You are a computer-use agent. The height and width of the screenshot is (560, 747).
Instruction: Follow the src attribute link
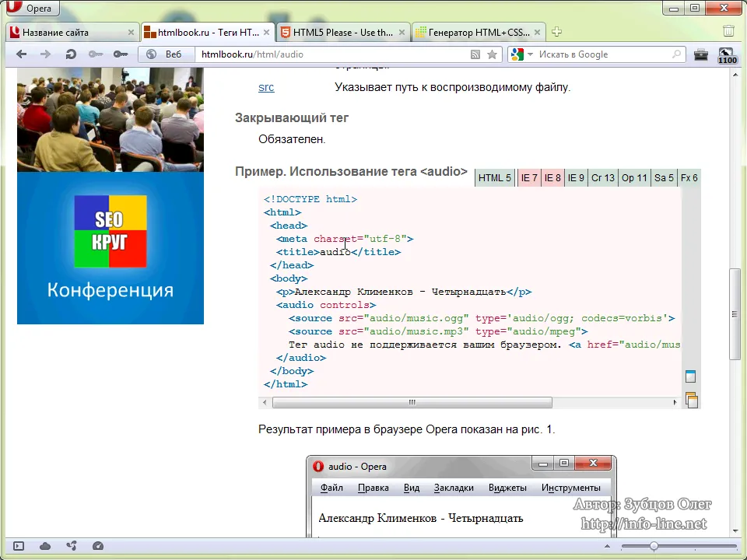266,87
